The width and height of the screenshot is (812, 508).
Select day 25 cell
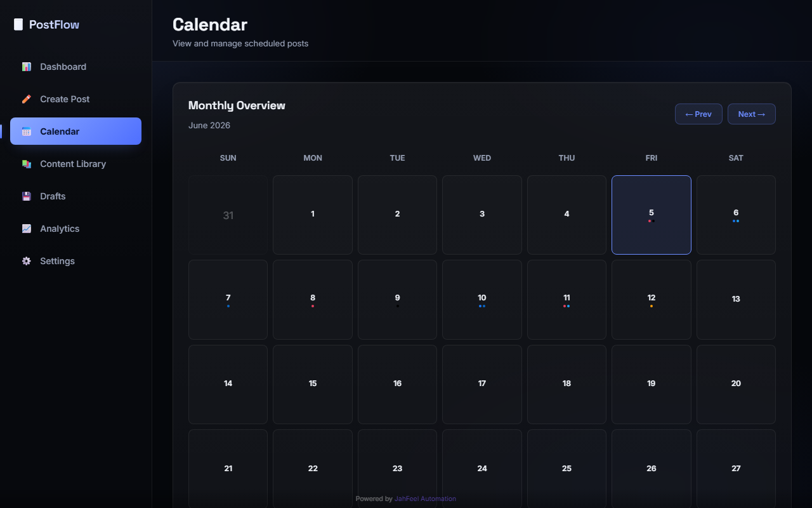[566, 469]
